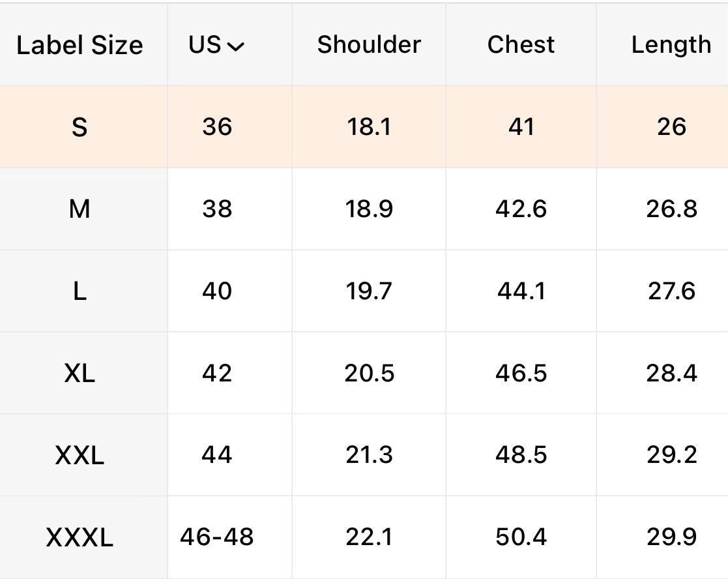Click the Length column header
The width and height of the screenshot is (728, 579).
pos(671,46)
